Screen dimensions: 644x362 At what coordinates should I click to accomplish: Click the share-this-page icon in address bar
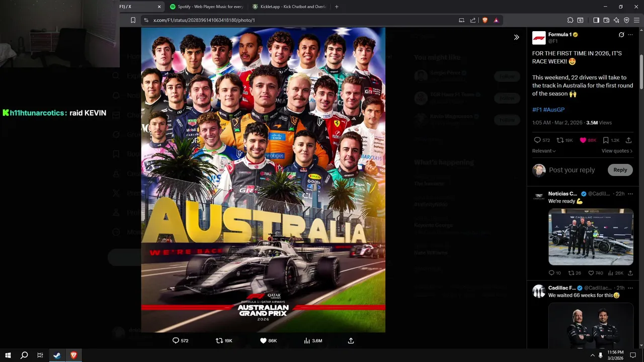click(x=473, y=20)
